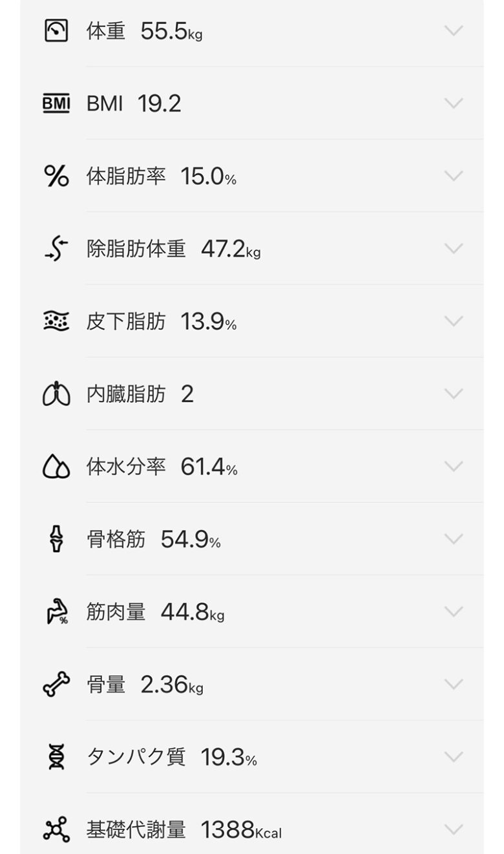The width and height of the screenshot is (504, 854).
Task: Click the weight scale icon
Action: [56, 30]
